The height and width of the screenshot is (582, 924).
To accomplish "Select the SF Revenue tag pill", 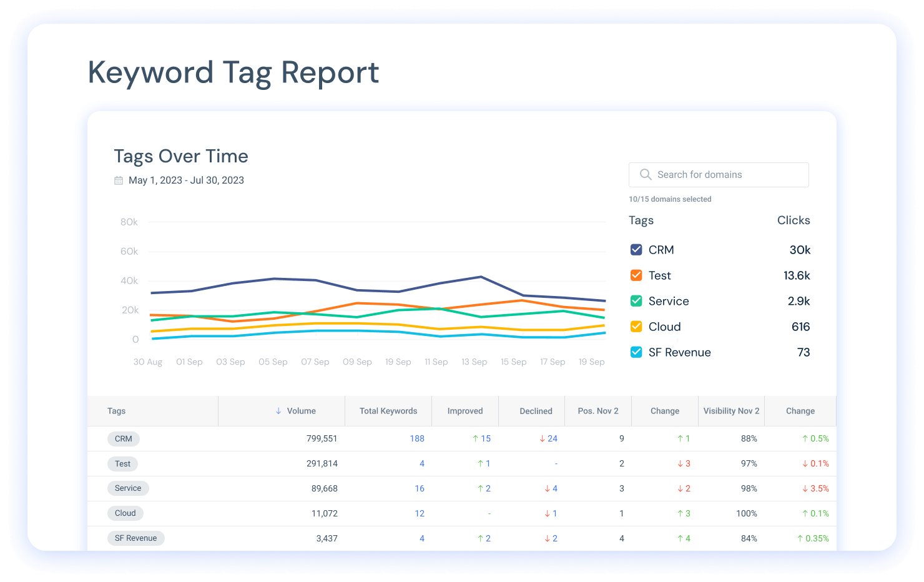I will [x=135, y=538].
